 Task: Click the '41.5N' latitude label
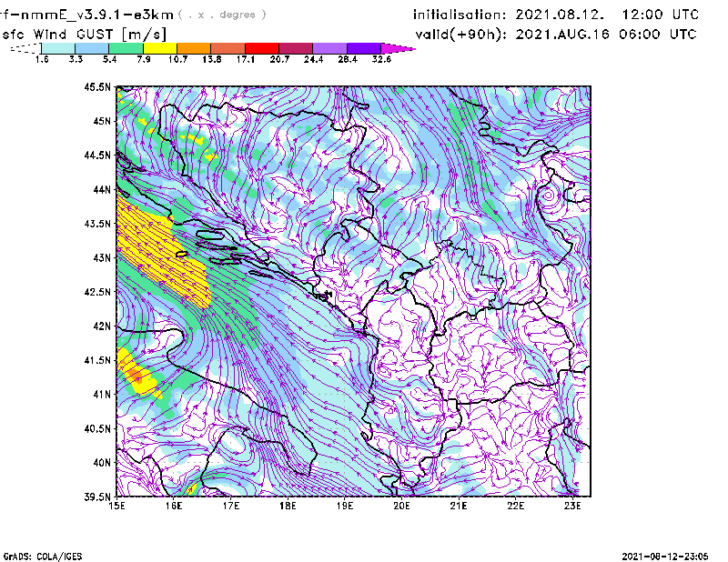(x=97, y=360)
